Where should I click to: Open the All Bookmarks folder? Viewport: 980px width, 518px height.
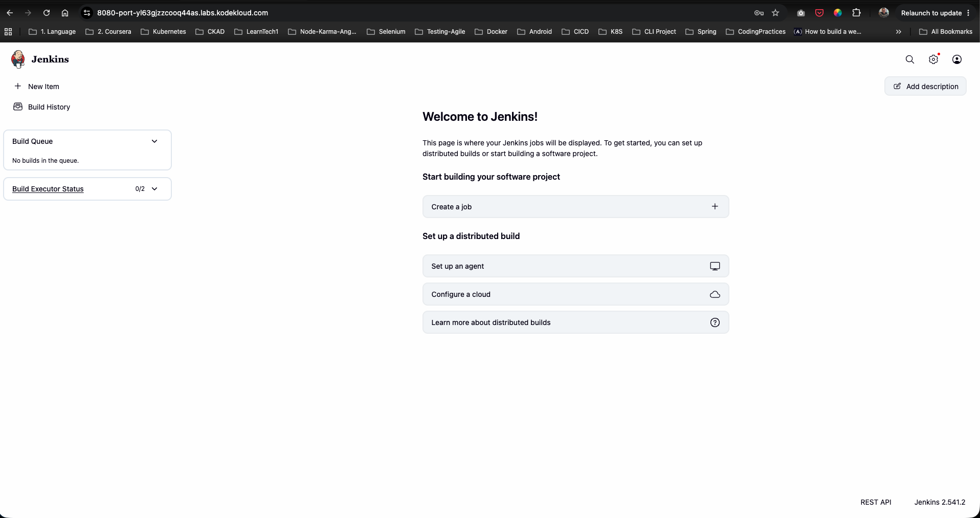coord(946,32)
